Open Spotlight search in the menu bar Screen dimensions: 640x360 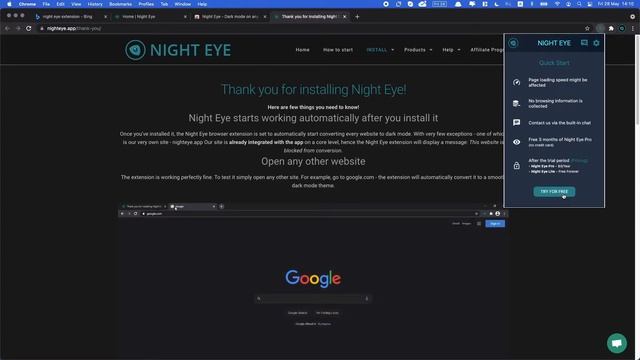[x=579, y=4]
